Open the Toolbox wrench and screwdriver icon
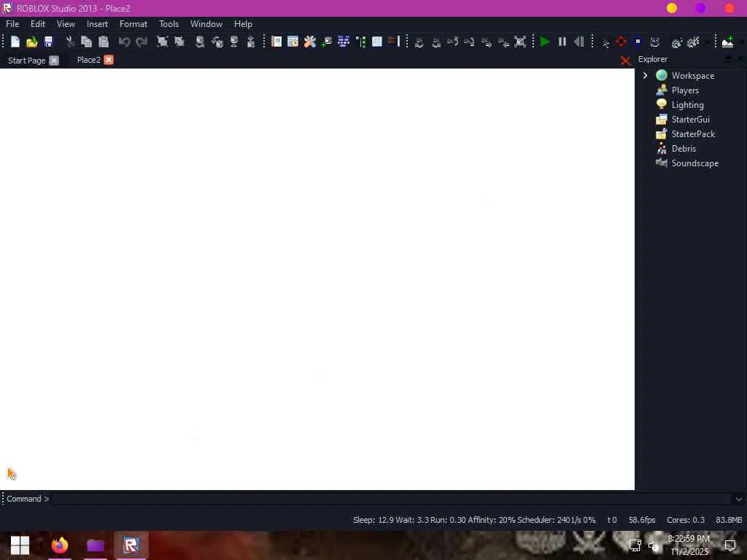Screen dimensions: 747x560 click(309, 42)
